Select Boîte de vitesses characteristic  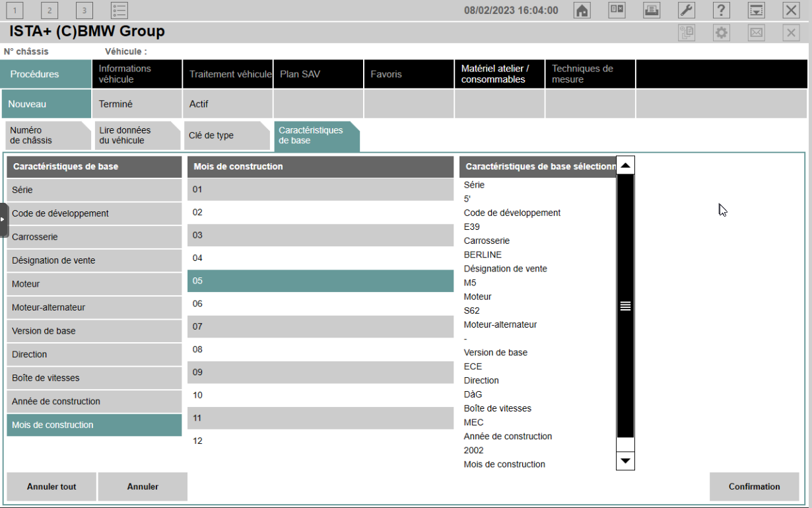click(94, 378)
